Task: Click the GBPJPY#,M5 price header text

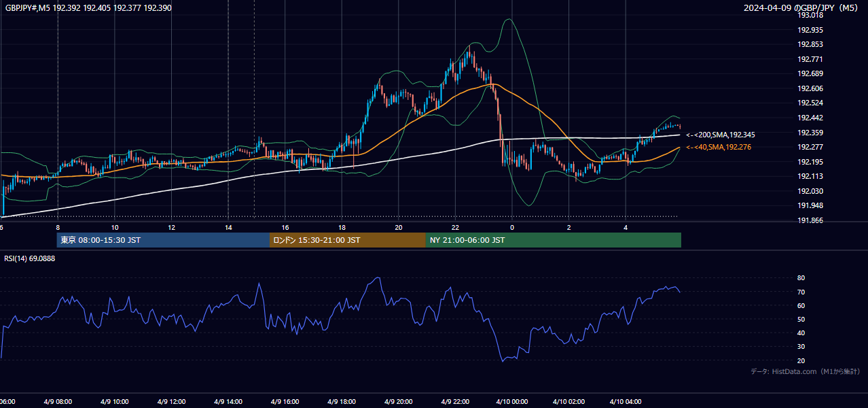Action: pos(88,7)
